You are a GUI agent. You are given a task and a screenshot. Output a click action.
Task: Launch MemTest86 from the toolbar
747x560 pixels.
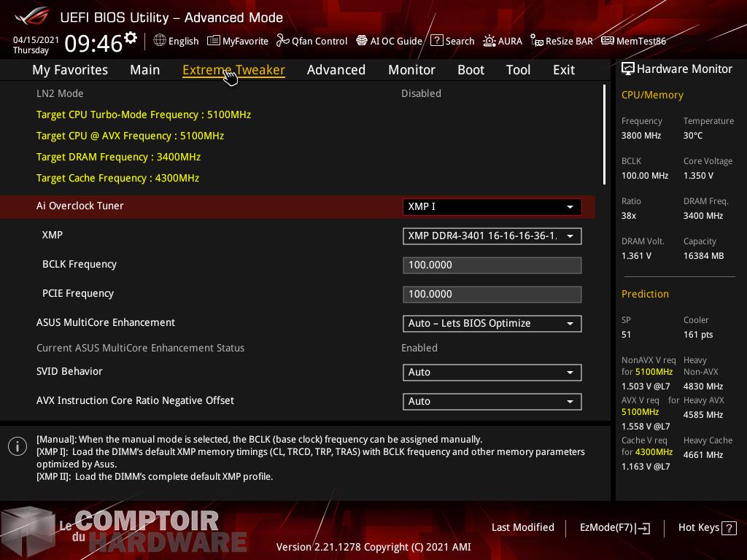point(633,41)
